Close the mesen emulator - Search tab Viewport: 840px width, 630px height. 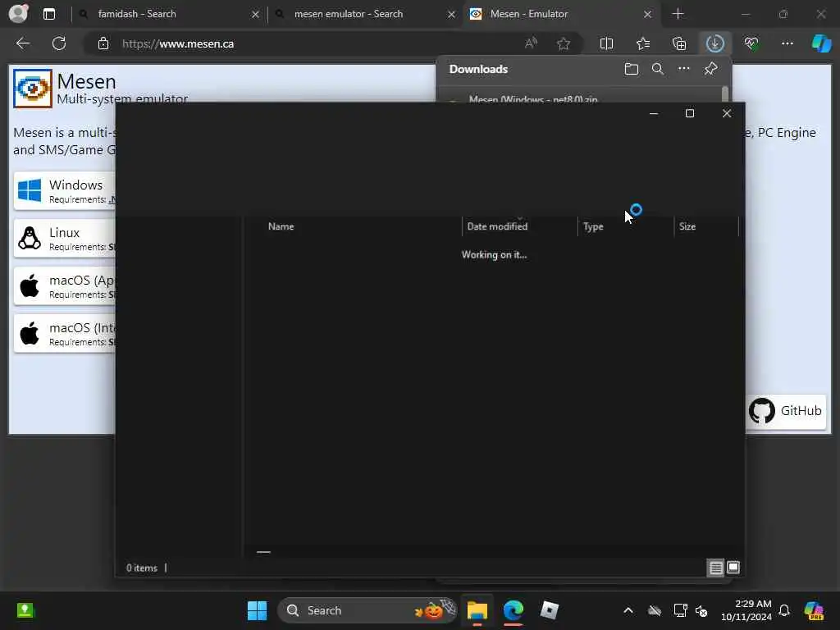click(452, 15)
